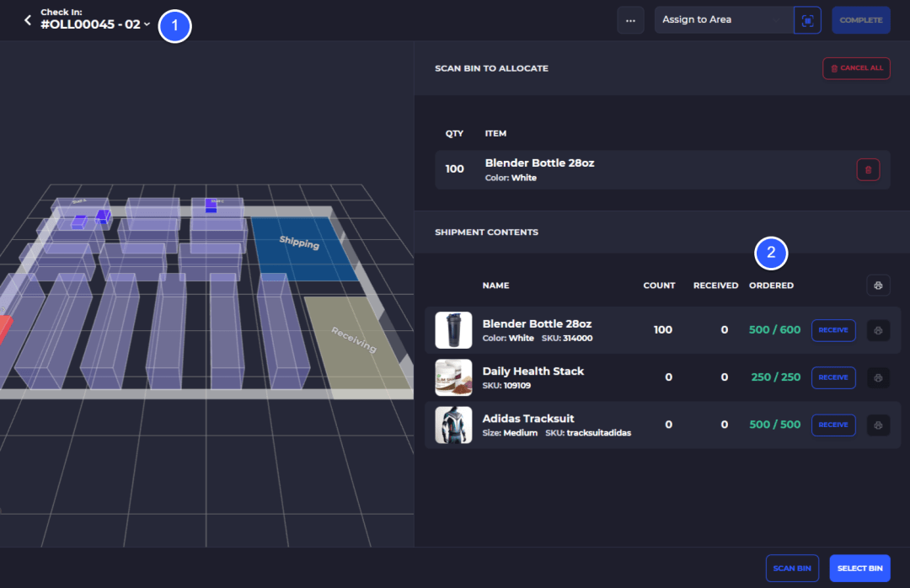Click the ORDERED column header
This screenshot has width=910, height=588.
click(771, 286)
